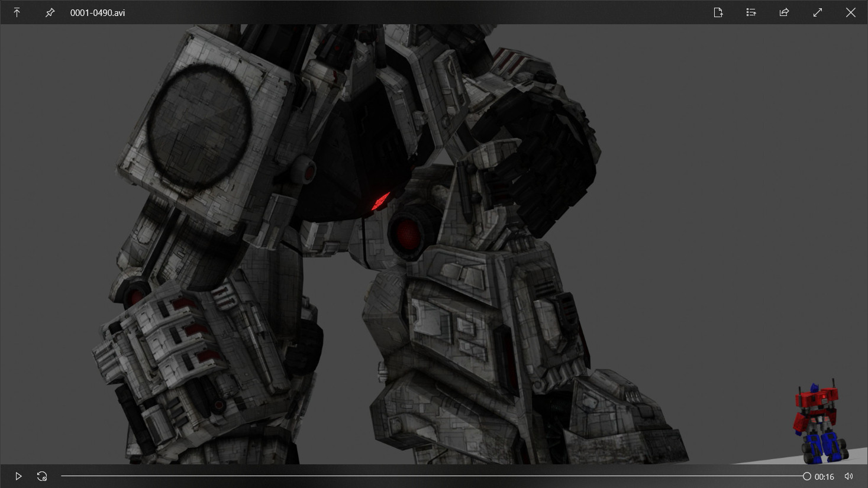Click the glowing red eye slit
Viewport: 868px width, 488px height.
[x=380, y=202]
